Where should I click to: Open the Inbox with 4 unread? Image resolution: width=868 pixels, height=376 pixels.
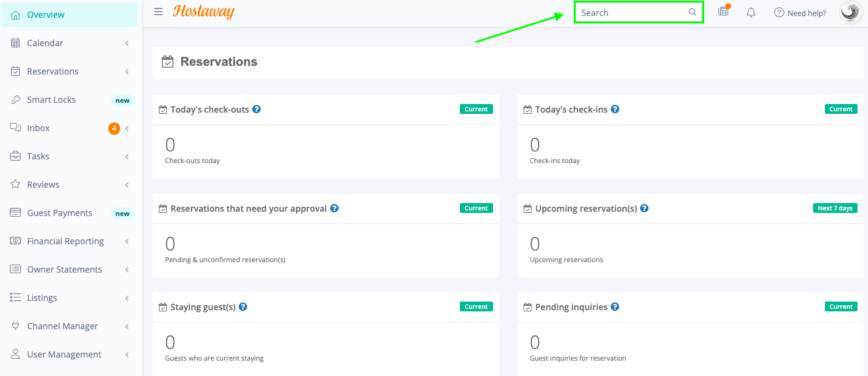point(38,128)
